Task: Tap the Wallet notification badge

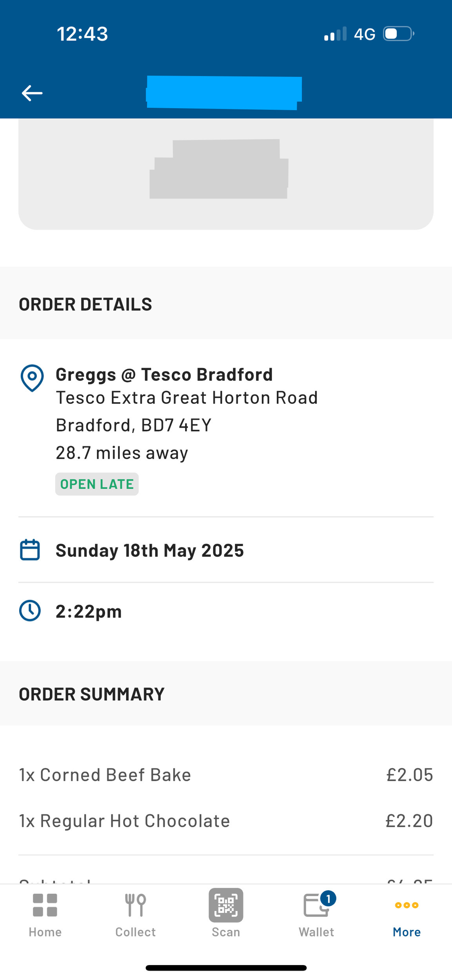Action: click(328, 898)
